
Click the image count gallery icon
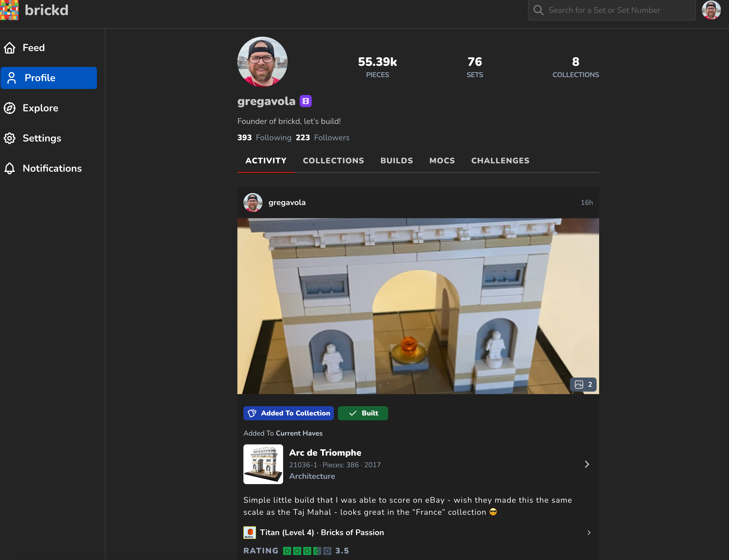[579, 384]
